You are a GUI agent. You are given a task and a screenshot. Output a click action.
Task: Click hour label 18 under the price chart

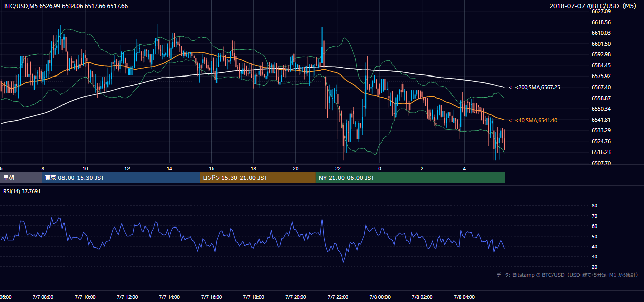(x=253, y=168)
